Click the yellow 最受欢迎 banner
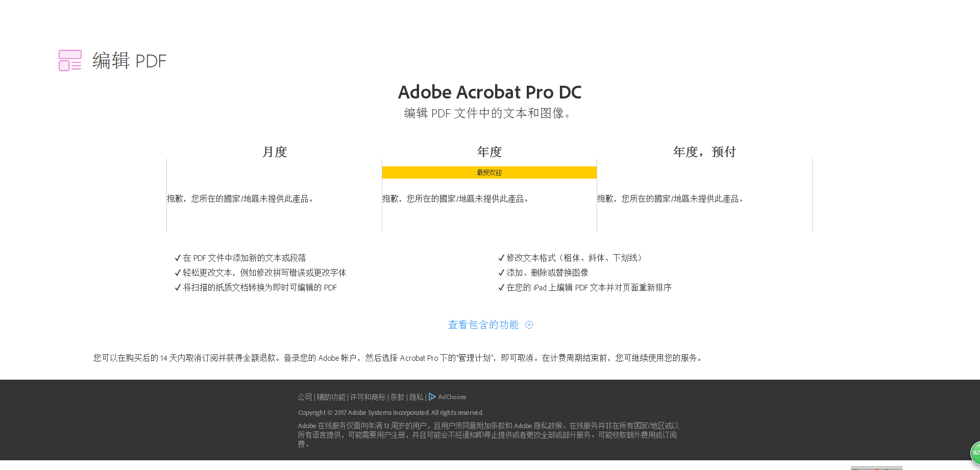 coord(489,172)
